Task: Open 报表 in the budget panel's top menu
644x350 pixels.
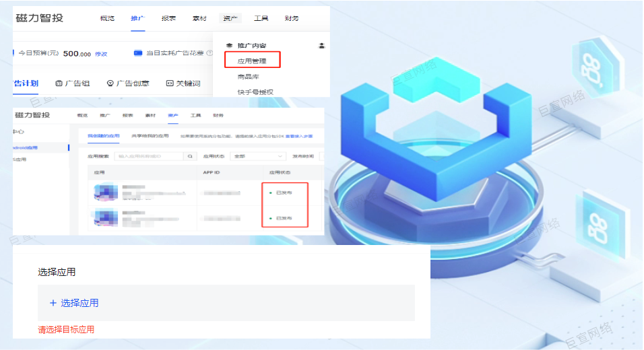Action: (168, 18)
